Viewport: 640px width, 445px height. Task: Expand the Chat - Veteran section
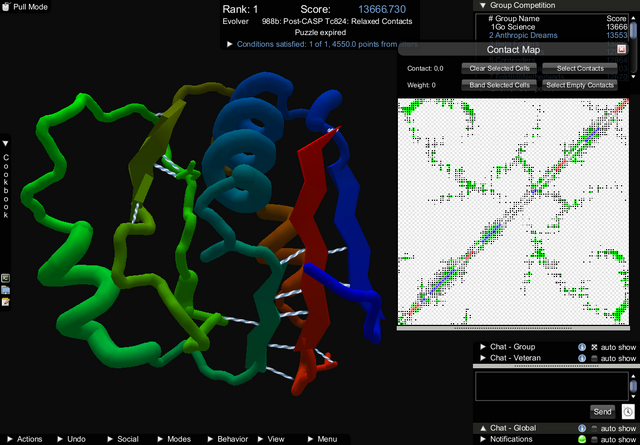483,358
